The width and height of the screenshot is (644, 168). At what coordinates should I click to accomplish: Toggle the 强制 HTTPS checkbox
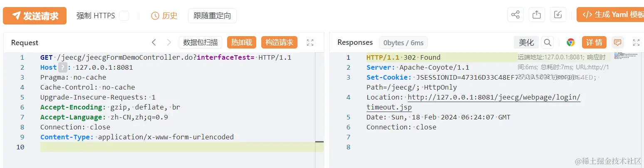pyautogui.click(x=124, y=16)
